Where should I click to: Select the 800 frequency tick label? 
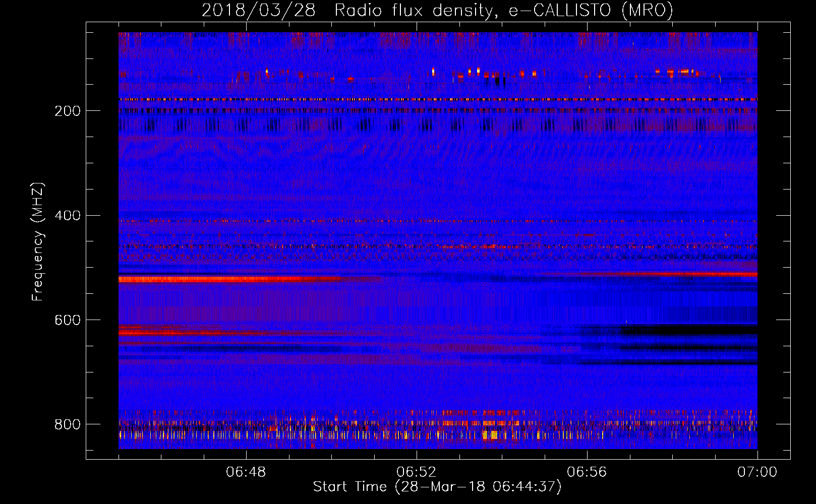(x=68, y=425)
